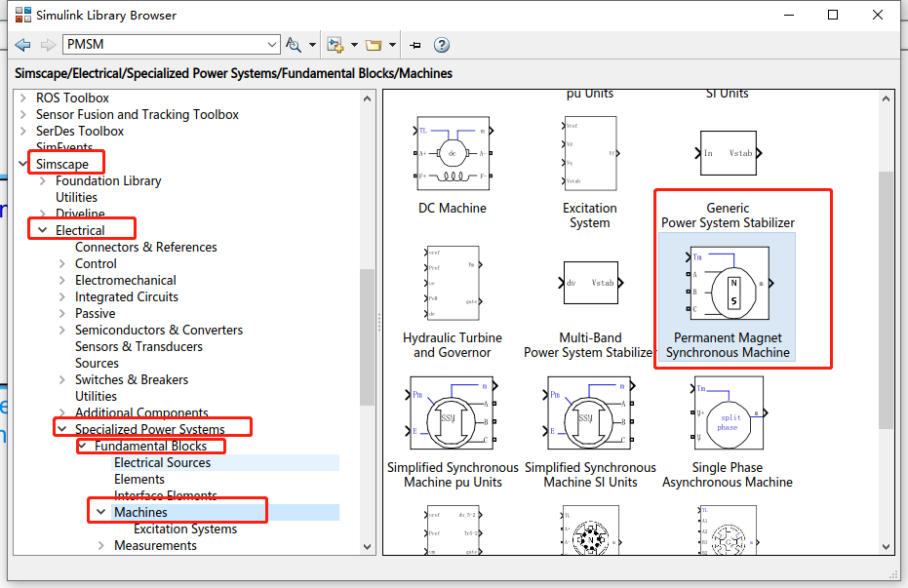Expand the Switches & Breakers node
The width and height of the screenshot is (908, 588).
[62, 380]
